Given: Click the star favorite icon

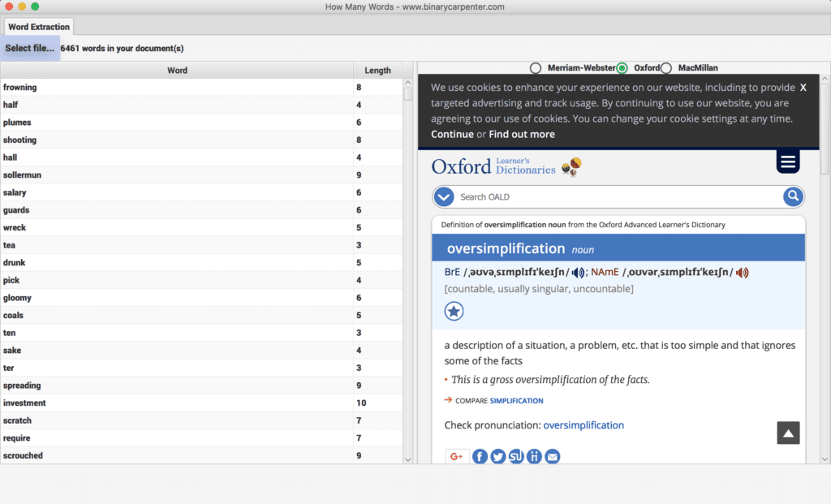Looking at the screenshot, I should click(x=454, y=311).
